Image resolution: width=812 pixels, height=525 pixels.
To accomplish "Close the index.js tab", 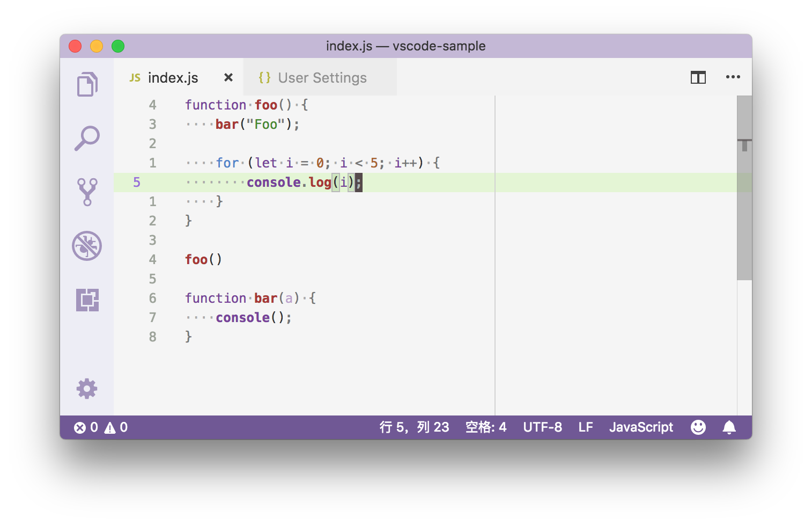I will point(228,77).
